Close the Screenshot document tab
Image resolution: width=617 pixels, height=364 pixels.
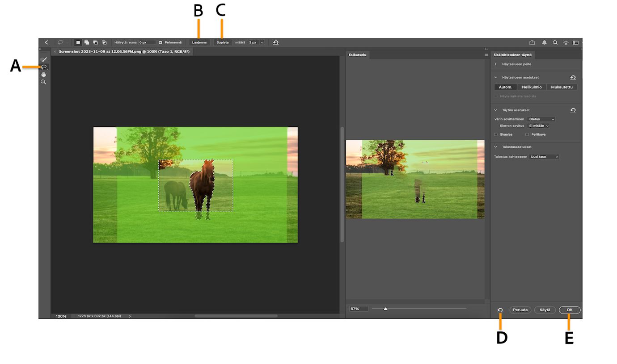pyautogui.click(x=55, y=52)
